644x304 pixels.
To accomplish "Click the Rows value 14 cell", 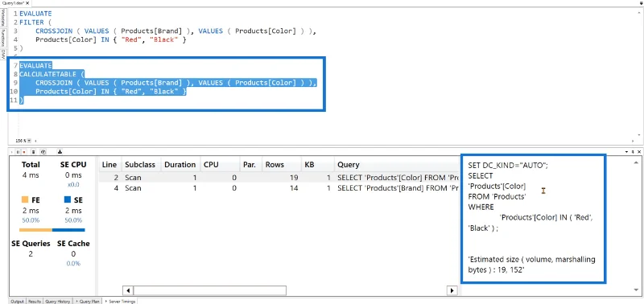I will coord(294,188).
